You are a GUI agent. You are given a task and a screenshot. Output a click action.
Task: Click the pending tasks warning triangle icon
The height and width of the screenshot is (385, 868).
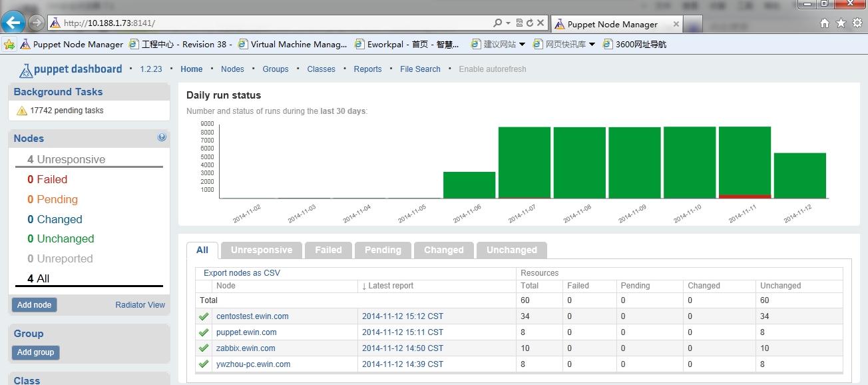pos(22,111)
